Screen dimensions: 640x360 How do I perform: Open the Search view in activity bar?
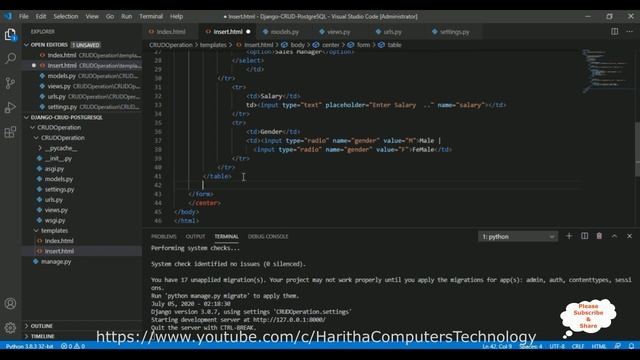coord(10,58)
